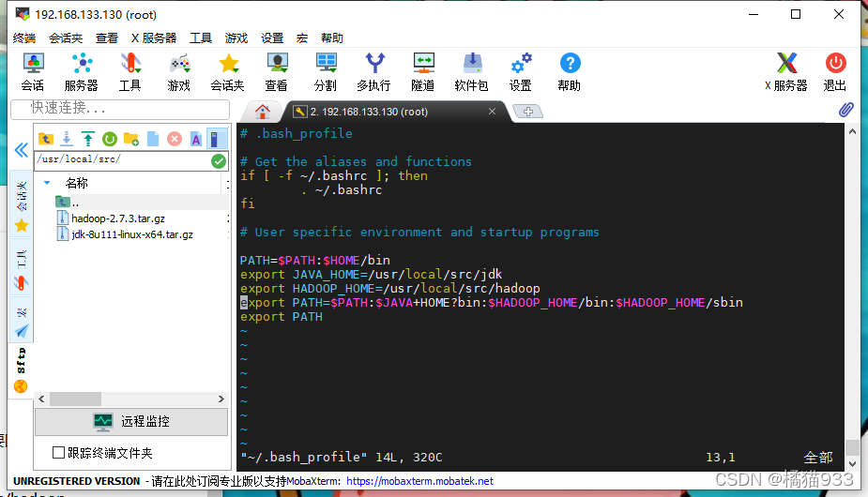Select the hadoop-2.7.3.tar.gz file
The width and height of the screenshot is (868, 497).
[x=118, y=218]
